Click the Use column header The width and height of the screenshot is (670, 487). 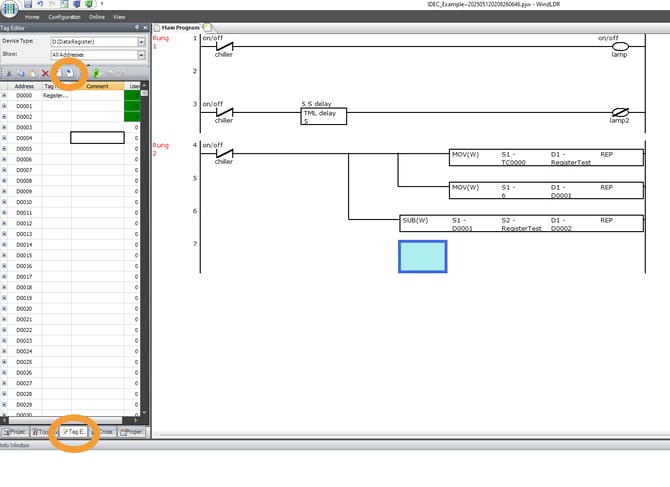132,86
